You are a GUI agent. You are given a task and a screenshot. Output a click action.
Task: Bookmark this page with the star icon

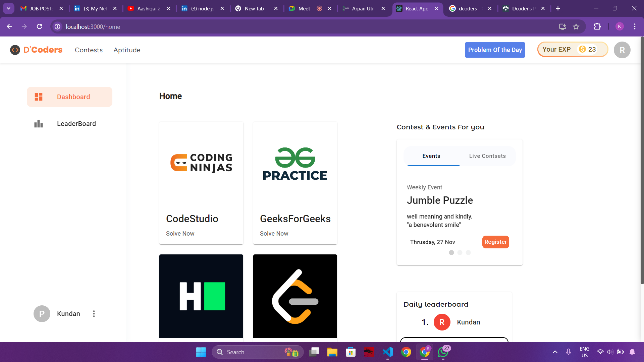(576, 26)
